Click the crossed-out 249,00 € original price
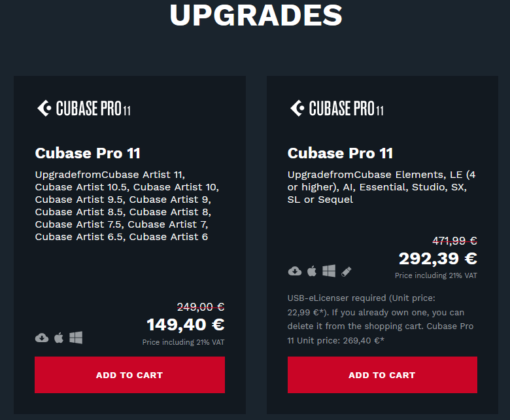 (x=201, y=306)
